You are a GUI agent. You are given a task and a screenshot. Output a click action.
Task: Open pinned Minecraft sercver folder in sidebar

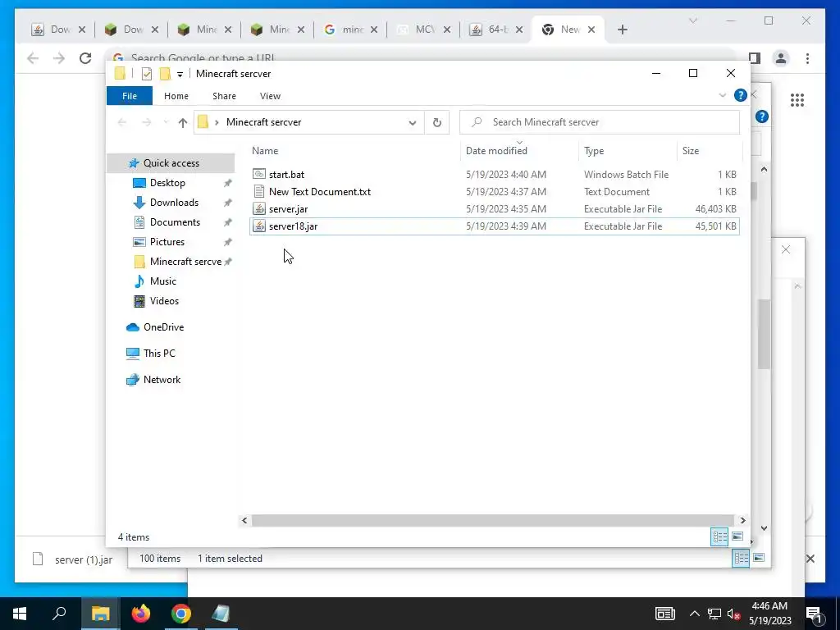click(x=185, y=262)
